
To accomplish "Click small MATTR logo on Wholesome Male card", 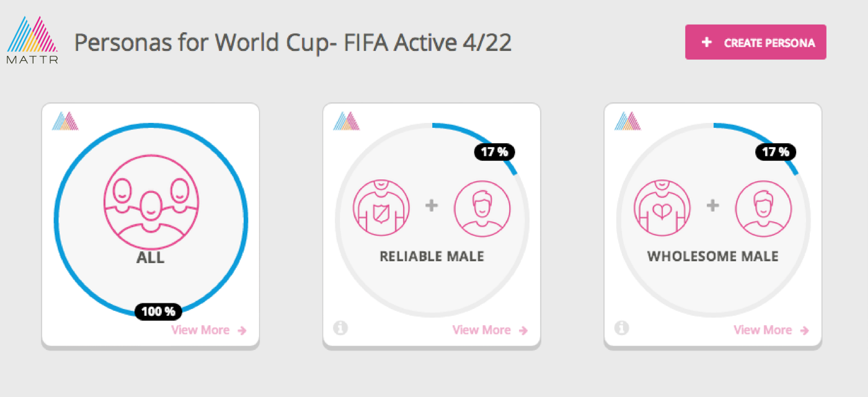I will coord(627,121).
